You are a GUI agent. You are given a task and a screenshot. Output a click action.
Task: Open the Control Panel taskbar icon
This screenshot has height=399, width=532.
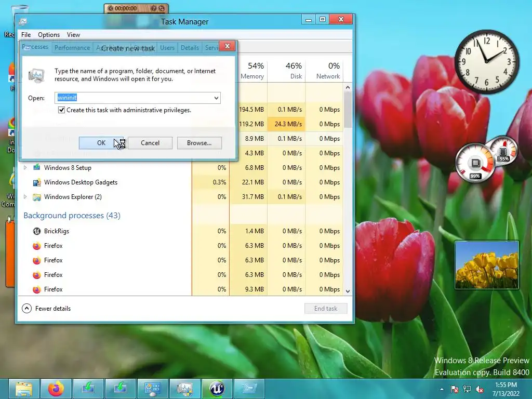click(x=153, y=389)
